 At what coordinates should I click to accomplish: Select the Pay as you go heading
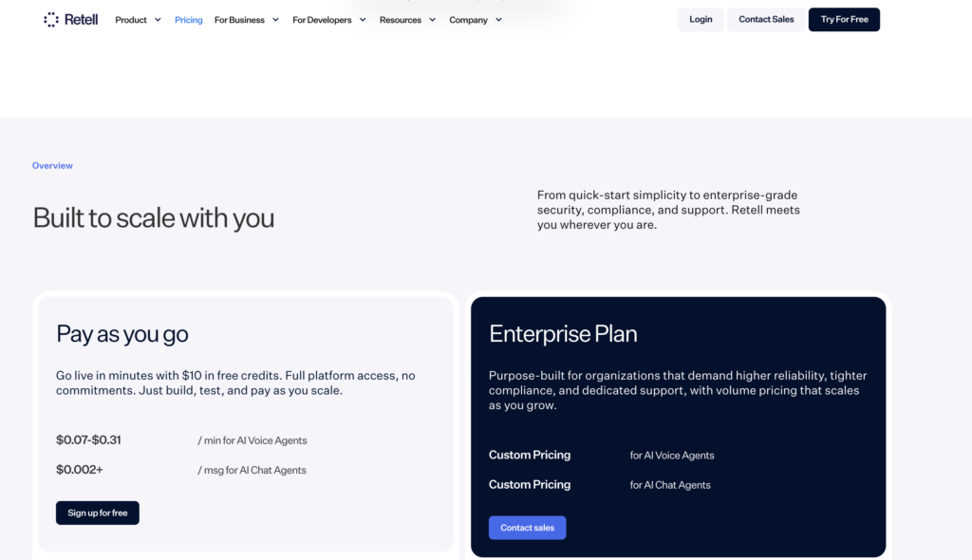click(122, 334)
